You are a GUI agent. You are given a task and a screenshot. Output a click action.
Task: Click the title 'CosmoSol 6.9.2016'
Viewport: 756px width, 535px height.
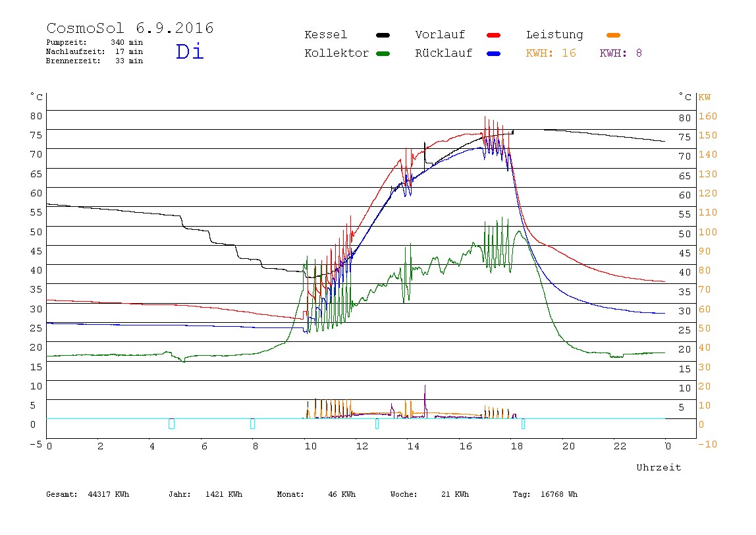pos(130,28)
